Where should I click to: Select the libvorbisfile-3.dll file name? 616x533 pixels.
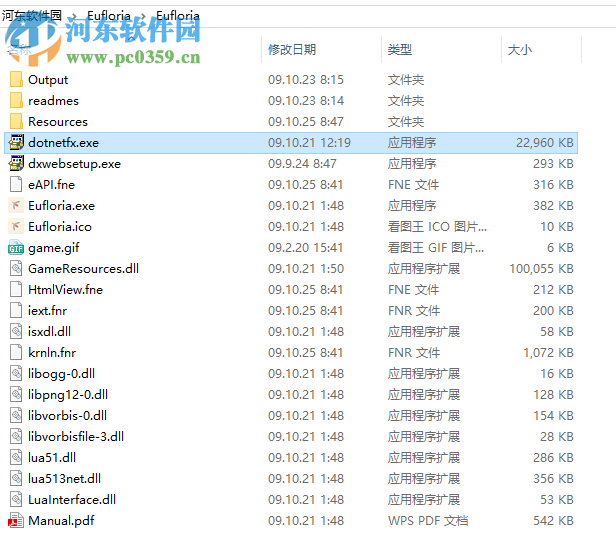point(76,437)
